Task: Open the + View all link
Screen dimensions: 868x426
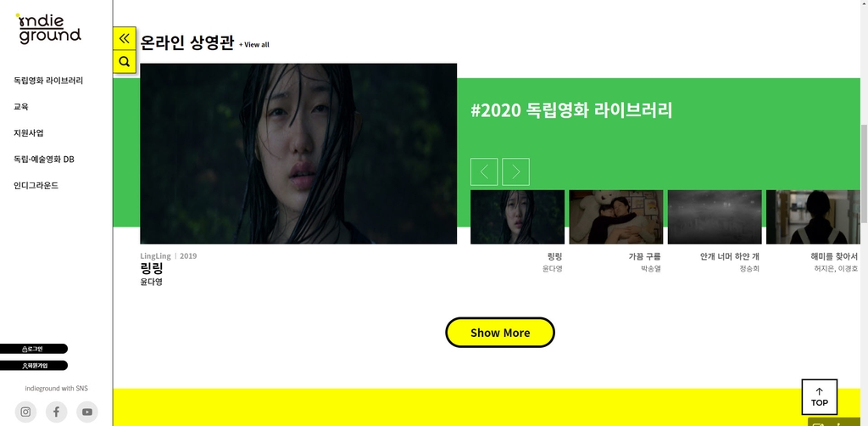Action: [x=254, y=45]
